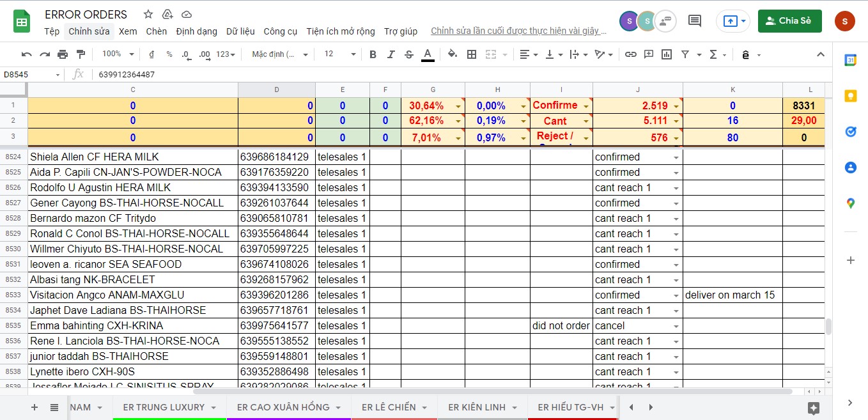This screenshot has height=420, width=868.
Task: Open text rotation options
Action: pos(603,54)
